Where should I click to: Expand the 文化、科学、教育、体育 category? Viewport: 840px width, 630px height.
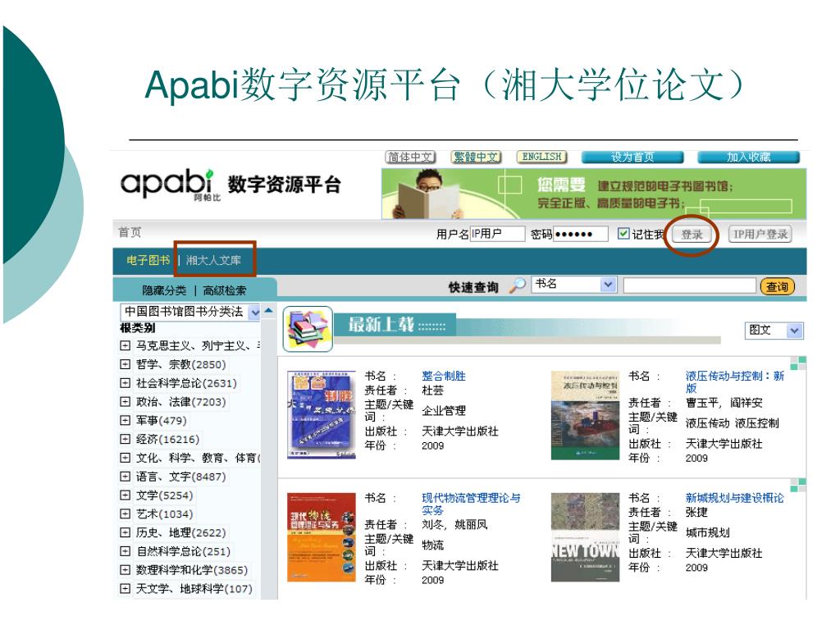(125, 458)
